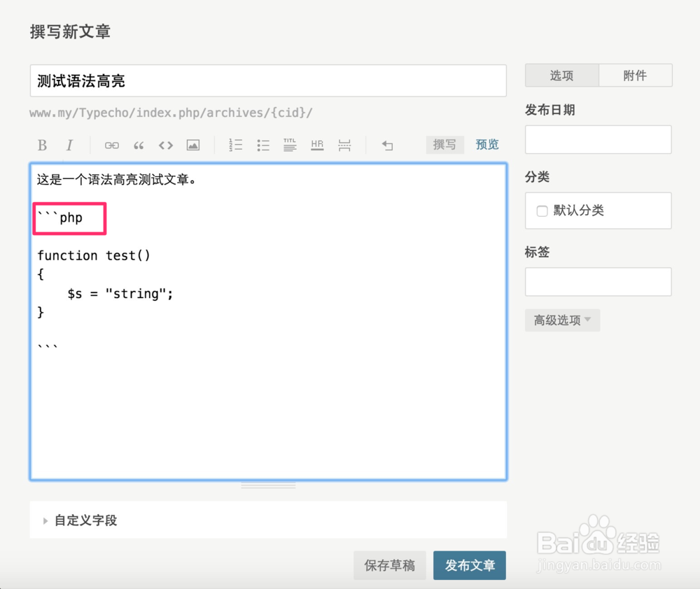This screenshot has width=700, height=589.
Task: Undo changes with the back arrow icon
Action: pos(387,145)
